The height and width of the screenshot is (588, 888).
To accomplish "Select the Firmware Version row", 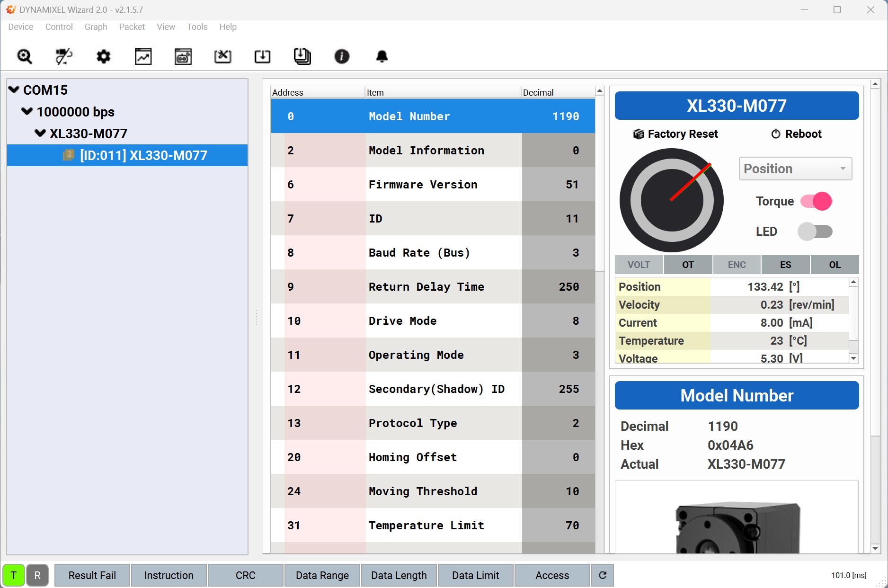I will (x=433, y=184).
